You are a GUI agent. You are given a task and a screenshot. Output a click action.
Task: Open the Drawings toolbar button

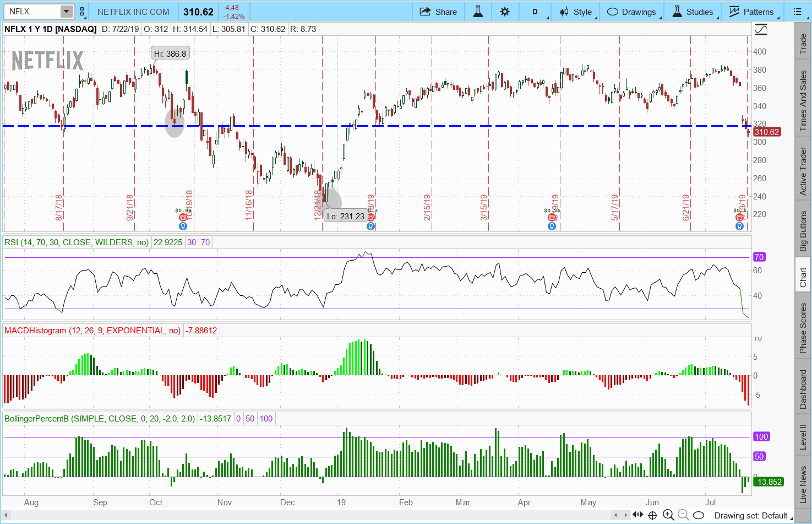click(x=631, y=12)
